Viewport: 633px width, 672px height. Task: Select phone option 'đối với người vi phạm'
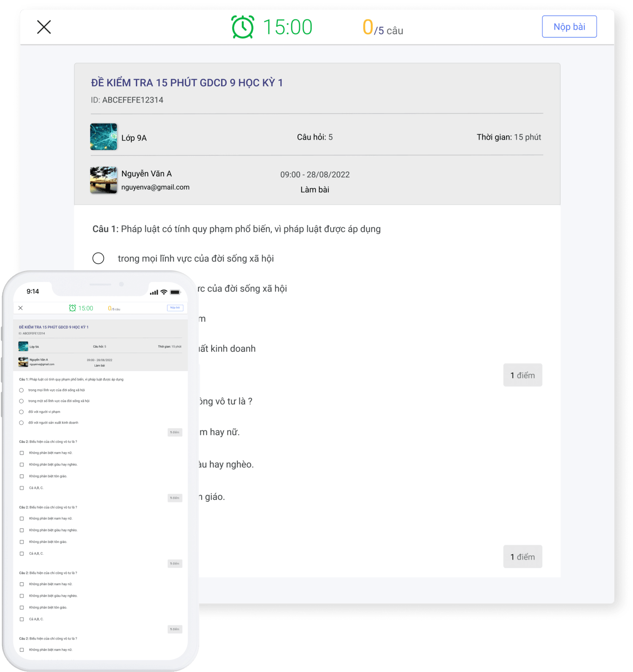tap(22, 412)
